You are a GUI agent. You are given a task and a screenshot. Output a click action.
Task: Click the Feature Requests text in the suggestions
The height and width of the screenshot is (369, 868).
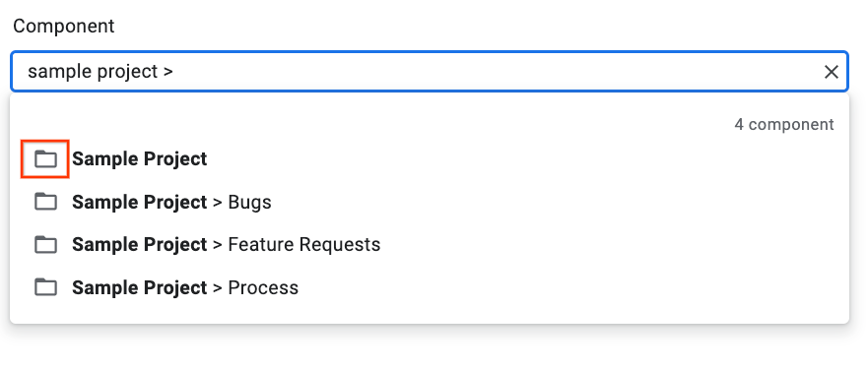tap(303, 245)
